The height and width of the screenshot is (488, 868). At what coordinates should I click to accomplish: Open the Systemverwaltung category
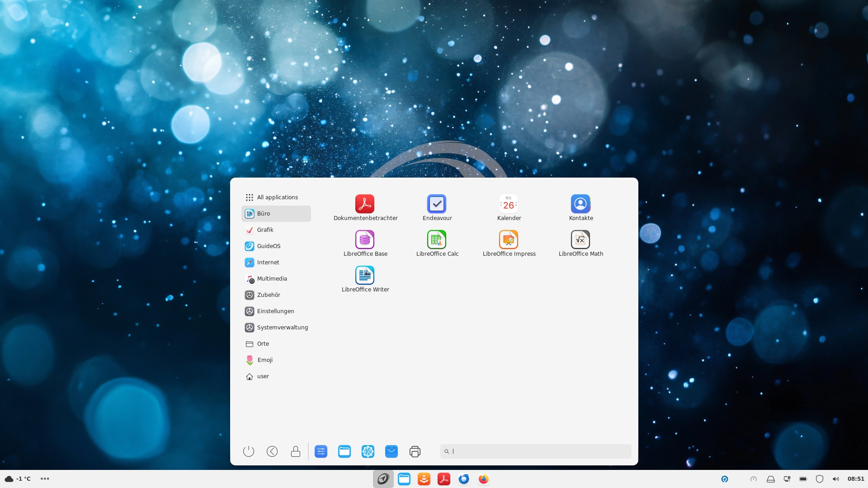pyautogui.click(x=282, y=328)
